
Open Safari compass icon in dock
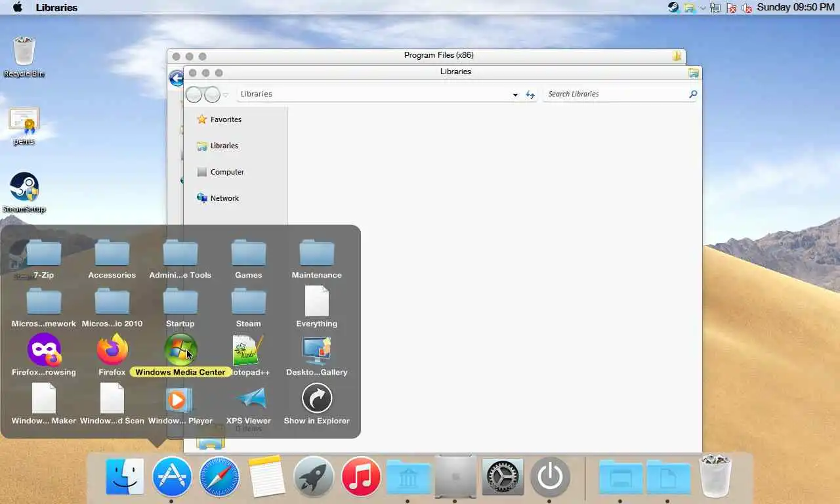219,476
